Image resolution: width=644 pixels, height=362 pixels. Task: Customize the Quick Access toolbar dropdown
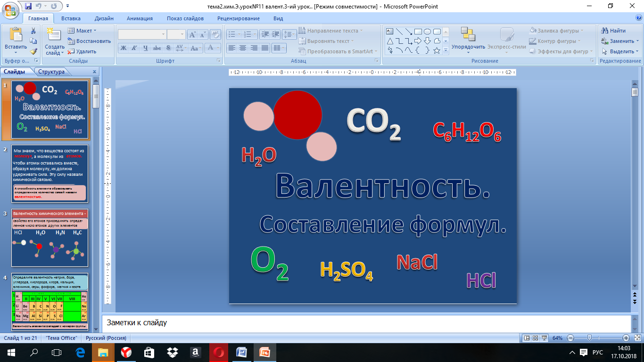(x=66, y=6)
